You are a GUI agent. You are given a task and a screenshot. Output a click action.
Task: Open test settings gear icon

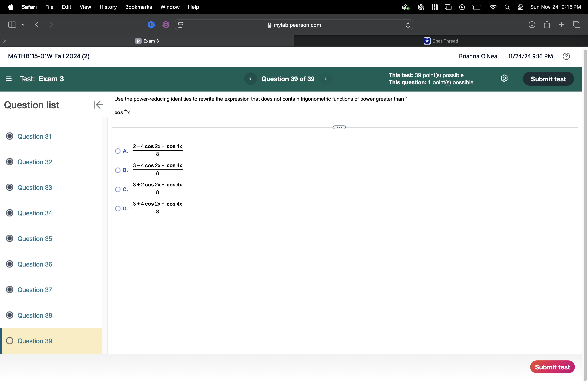504,79
